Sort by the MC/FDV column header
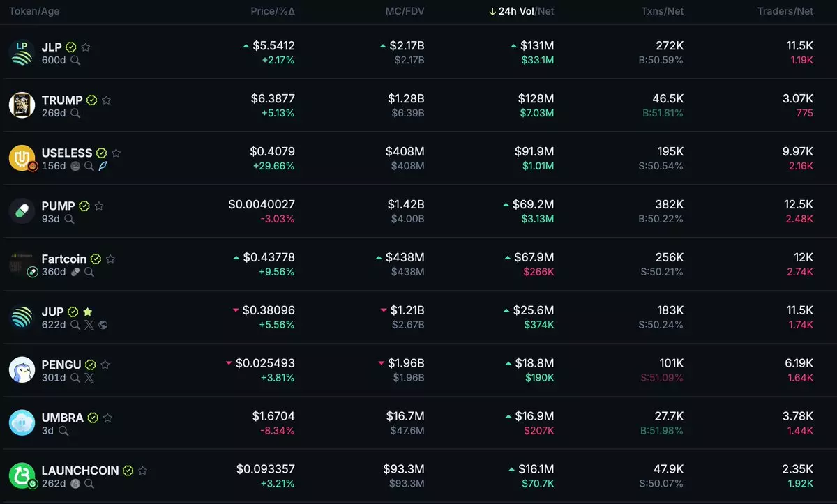Screen dimensions: 837x504 (x=405, y=11)
